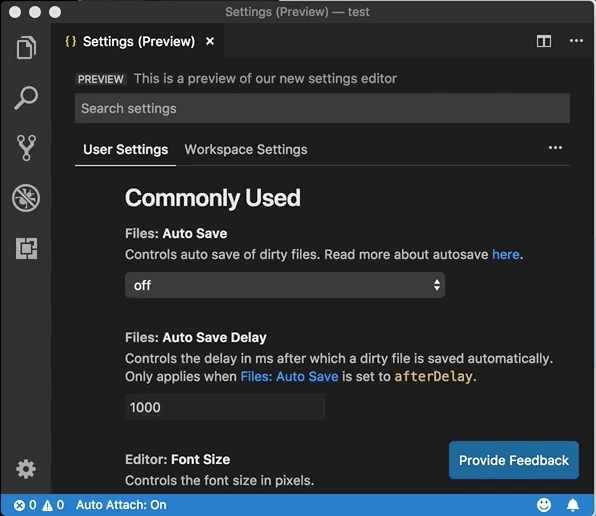Click the window title 'Settings (Preview) — test'

(x=297, y=12)
